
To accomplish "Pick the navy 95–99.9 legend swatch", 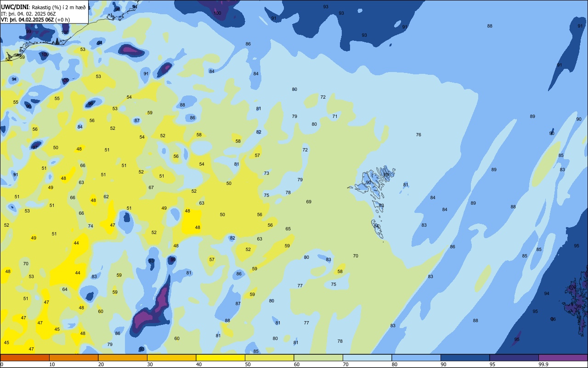I will pyautogui.click(x=514, y=357).
